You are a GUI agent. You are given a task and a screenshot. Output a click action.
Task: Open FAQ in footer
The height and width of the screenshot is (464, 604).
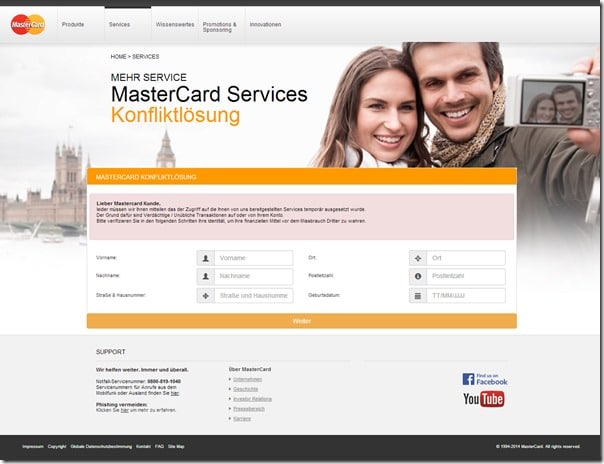pos(159,447)
